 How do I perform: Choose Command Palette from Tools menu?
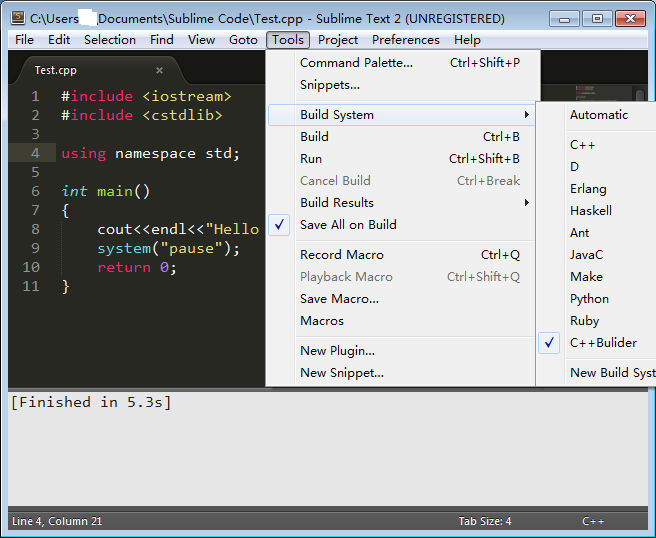402,63
